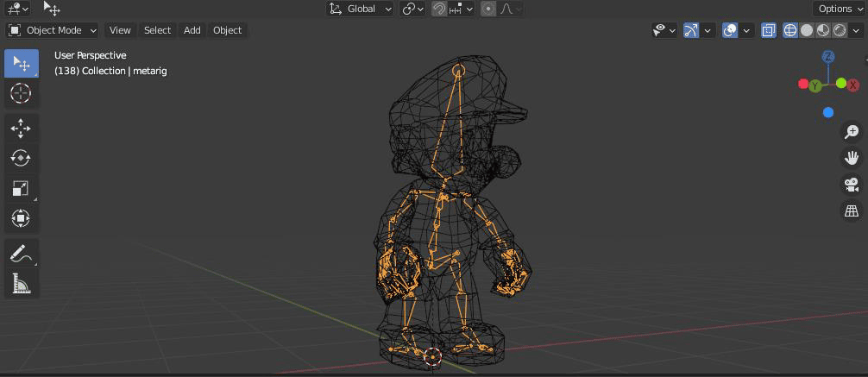
Task: Toggle Proportional Editing
Action: click(488, 9)
